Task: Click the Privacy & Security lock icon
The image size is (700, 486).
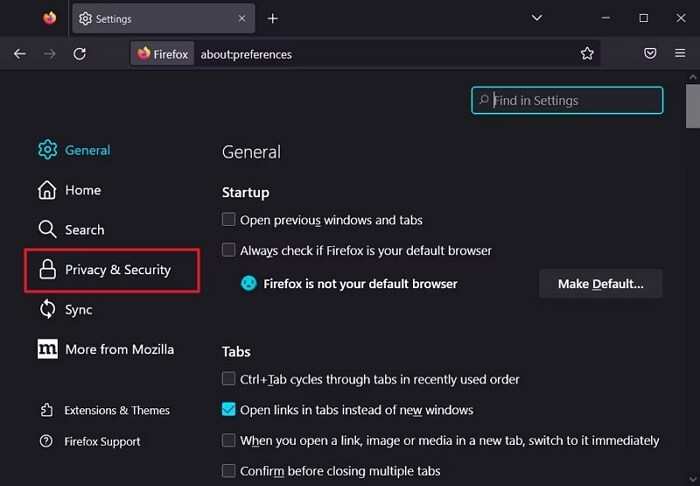Action: click(47, 269)
